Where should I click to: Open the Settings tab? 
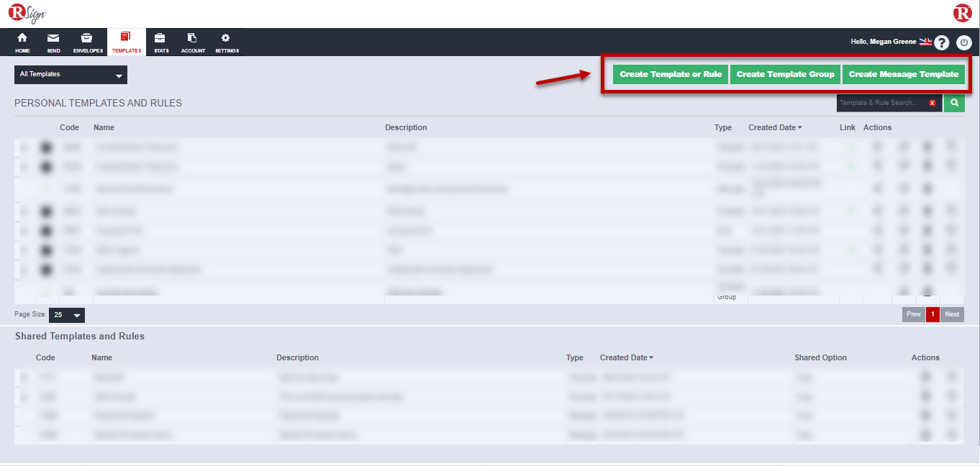click(x=227, y=42)
